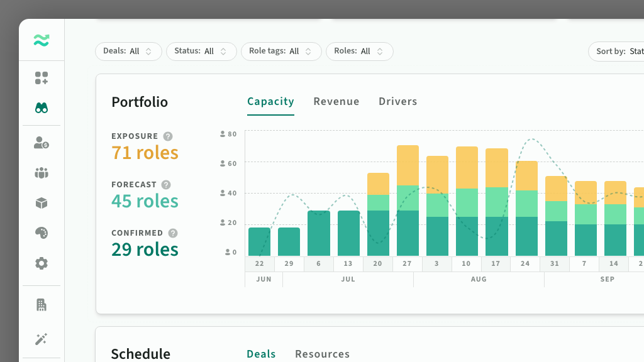This screenshot has width=644, height=362.
Task: Open the cube box sidebar icon
Action: (x=42, y=203)
